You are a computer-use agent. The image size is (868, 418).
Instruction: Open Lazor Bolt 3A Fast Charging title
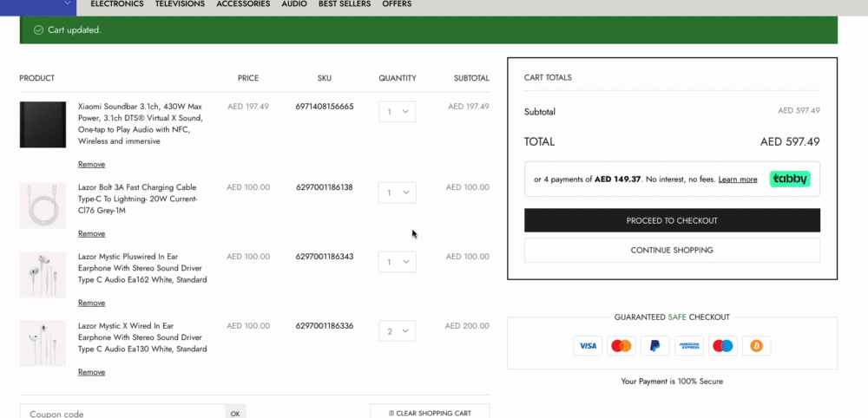click(x=138, y=199)
